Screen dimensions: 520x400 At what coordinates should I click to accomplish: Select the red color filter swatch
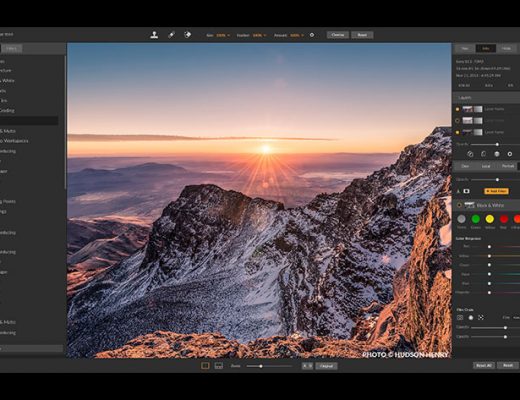point(504,219)
